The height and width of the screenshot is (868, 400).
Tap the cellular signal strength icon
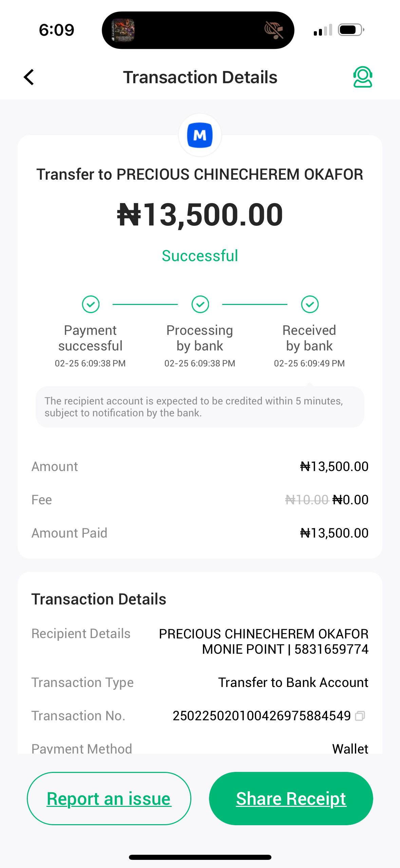click(x=323, y=30)
